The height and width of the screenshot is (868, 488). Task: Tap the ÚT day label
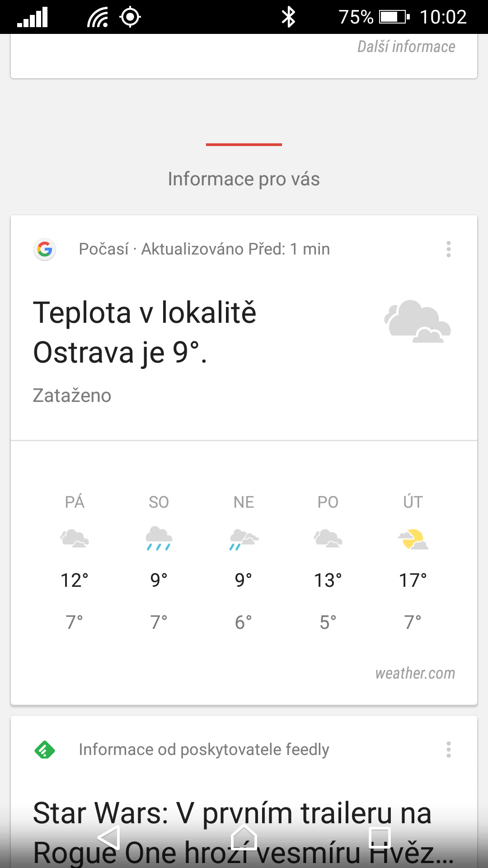coord(413,502)
